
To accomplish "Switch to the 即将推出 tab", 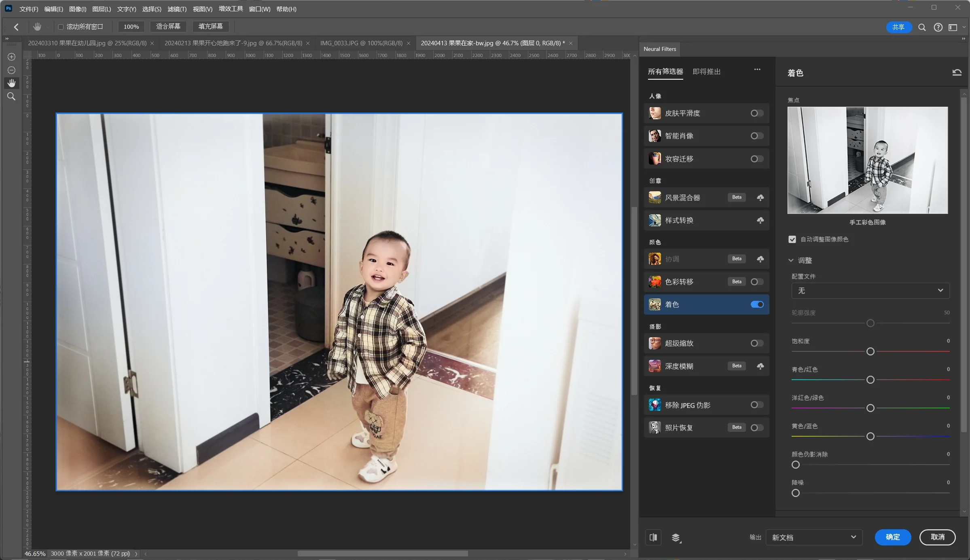I will [707, 72].
